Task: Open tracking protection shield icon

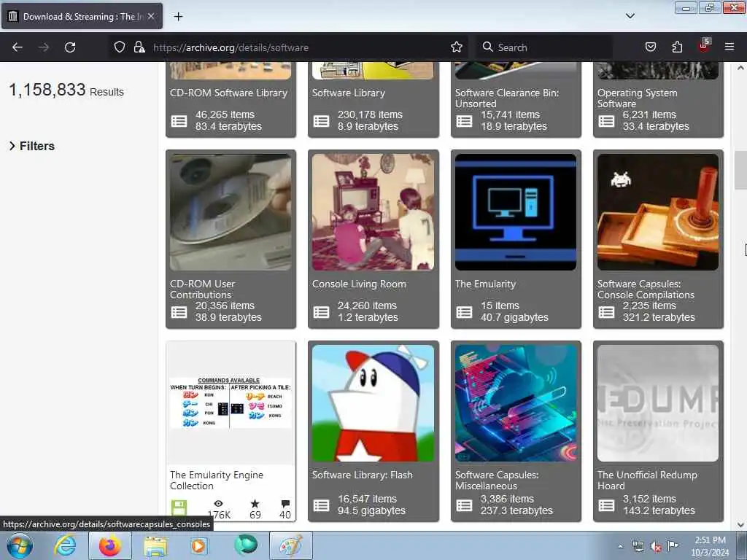Action: coord(120,47)
